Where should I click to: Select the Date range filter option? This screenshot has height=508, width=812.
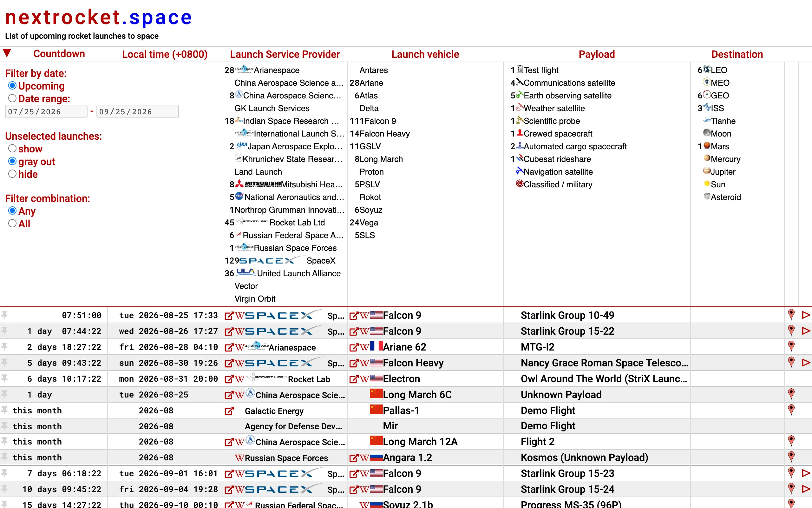point(12,98)
